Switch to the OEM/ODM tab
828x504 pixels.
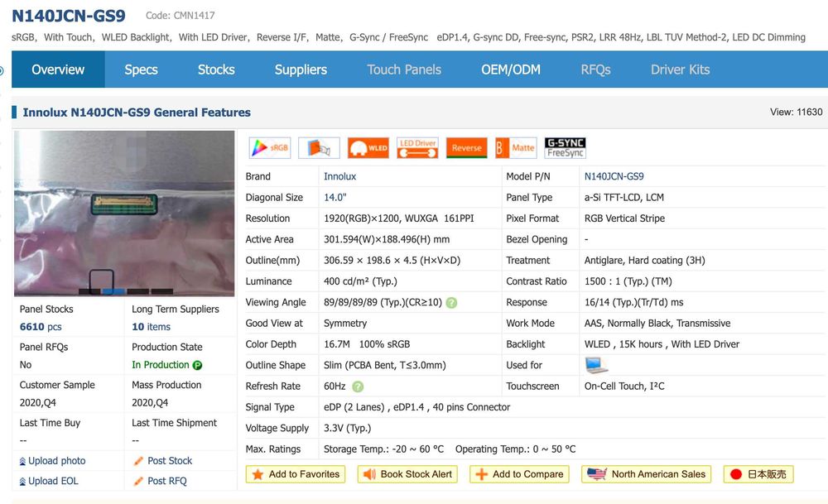(x=511, y=70)
